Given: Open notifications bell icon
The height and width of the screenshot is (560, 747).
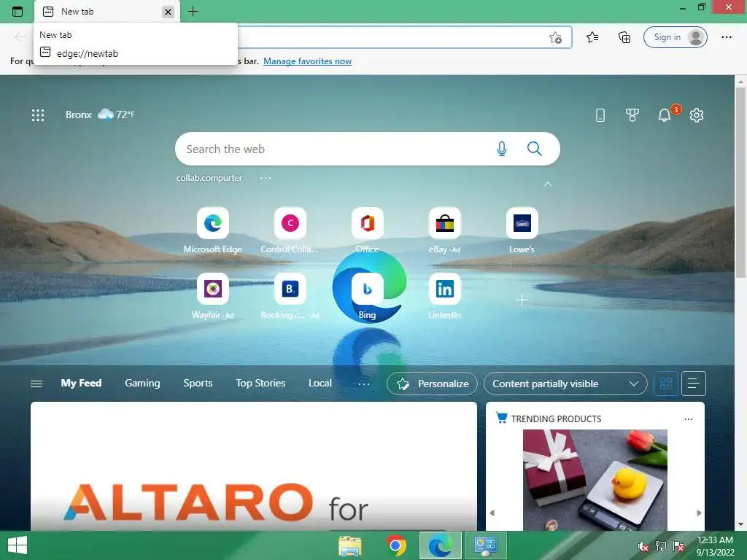Looking at the screenshot, I should (664, 114).
